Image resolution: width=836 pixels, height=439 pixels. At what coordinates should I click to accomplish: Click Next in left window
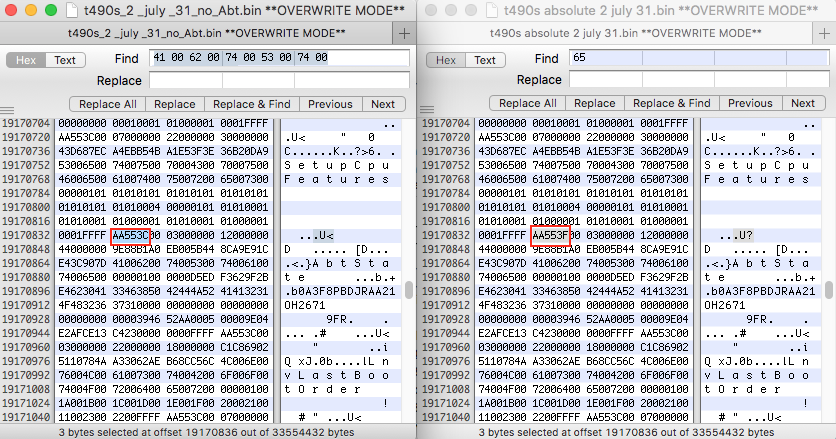(383, 104)
